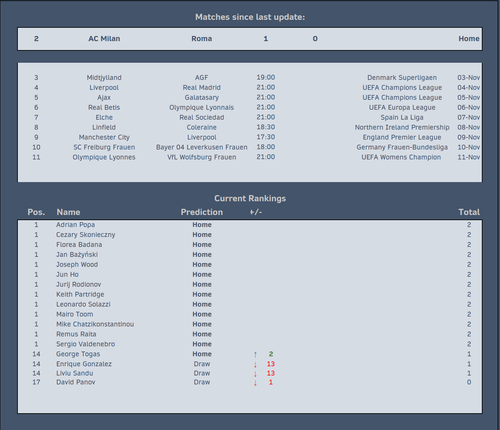Image resolution: width=500 pixels, height=430 pixels.
Task: Select England Premier League competition
Action: click(402, 137)
